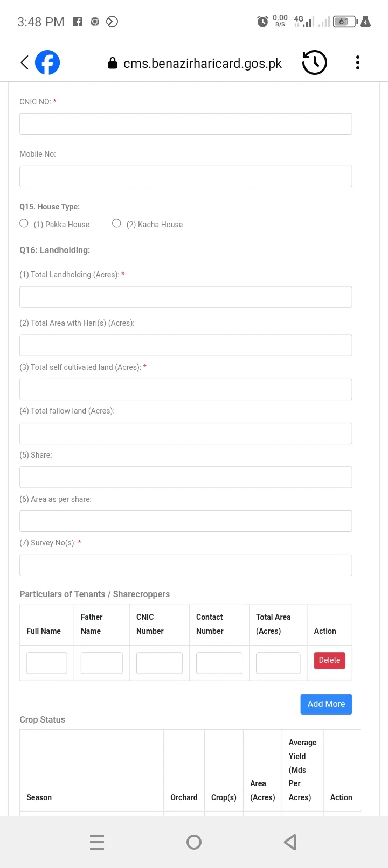Screen dimensions: 388x868
Task: Tap the Android recent apps icon
Action: click(x=97, y=842)
